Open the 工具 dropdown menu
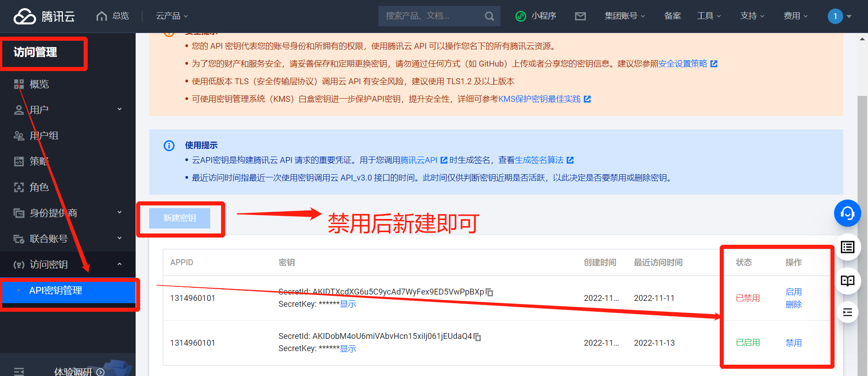This screenshot has width=868, height=376. tap(709, 16)
